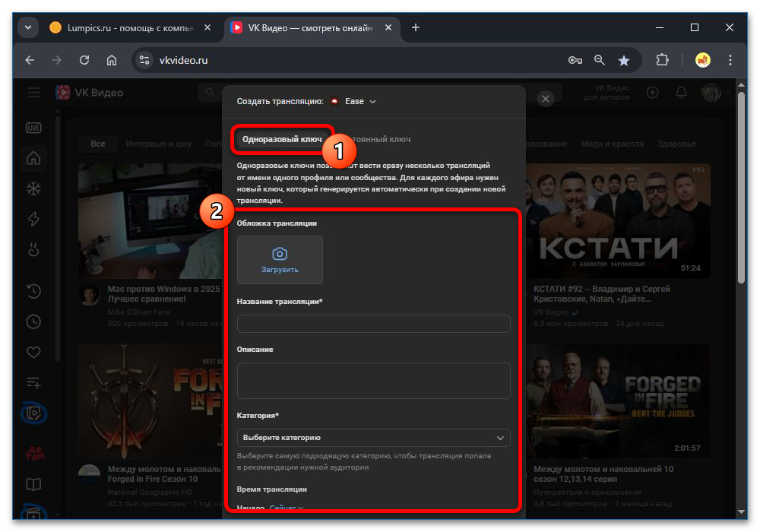Open the title КСТАТИ #92 – Владимир и Сергей
Screen dimensions: 760x532
pyautogui.click(x=601, y=293)
